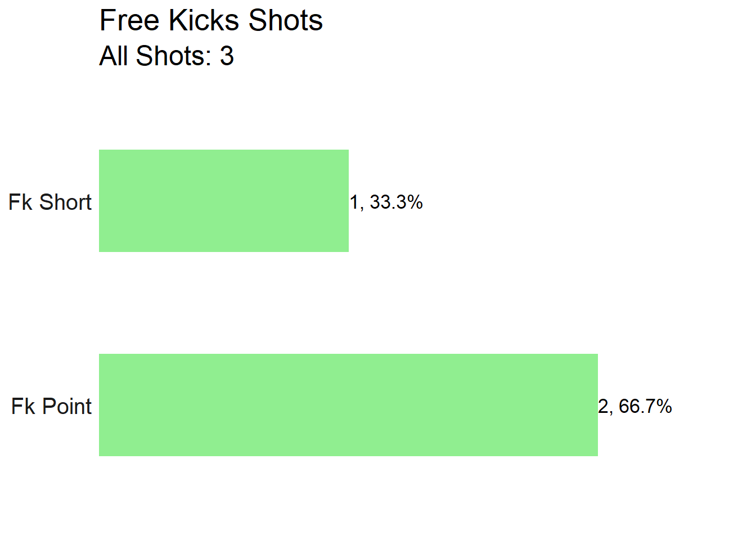
Task: Select the word 'Shots' in the main title
Action: [x=286, y=21]
